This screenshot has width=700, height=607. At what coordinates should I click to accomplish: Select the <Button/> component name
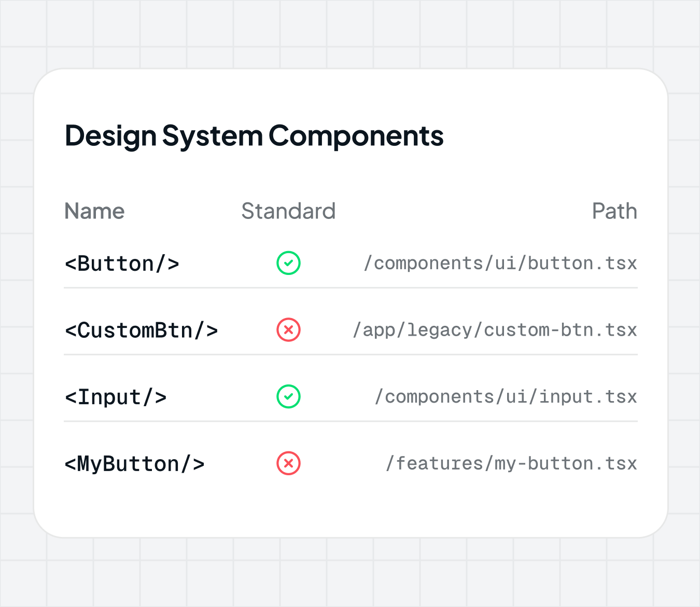pos(122,264)
